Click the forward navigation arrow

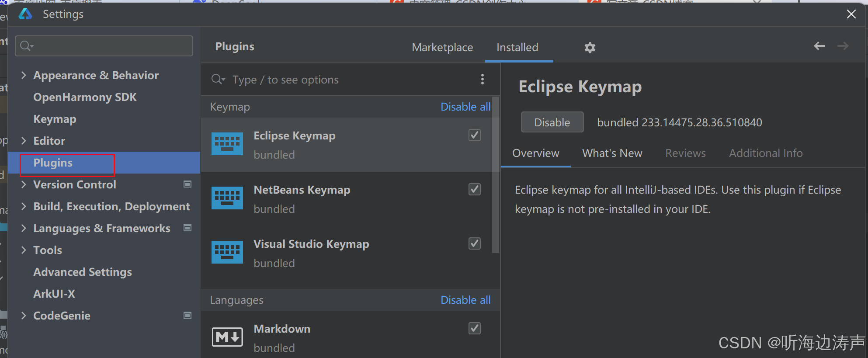(x=843, y=46)
